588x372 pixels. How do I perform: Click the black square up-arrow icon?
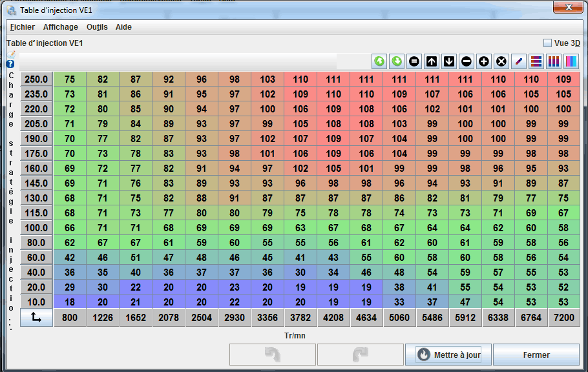click(432, 61)
